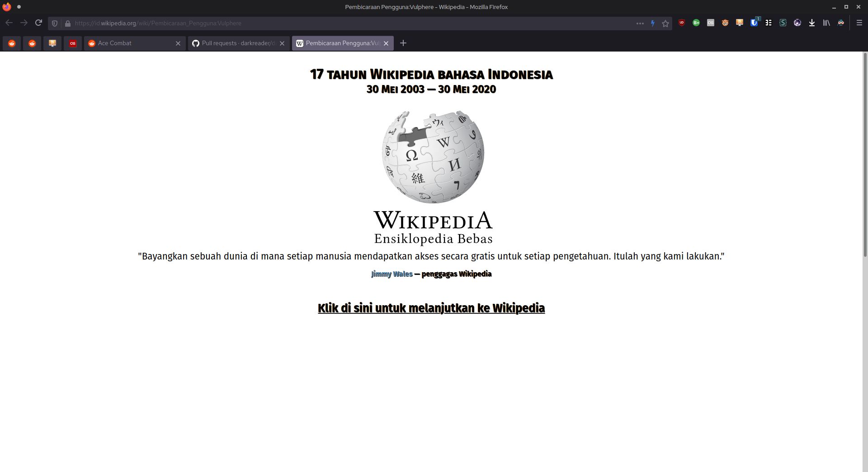Open the tracking protection shield icon
Image resolution: width=868 pixels, height=472 pixels.
point(55,24)
